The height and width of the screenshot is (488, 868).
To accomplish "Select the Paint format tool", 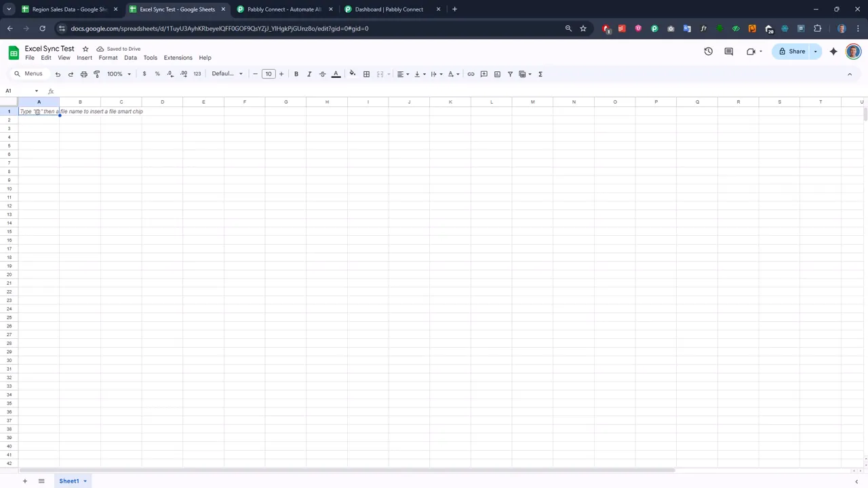I will pos(96,74).
